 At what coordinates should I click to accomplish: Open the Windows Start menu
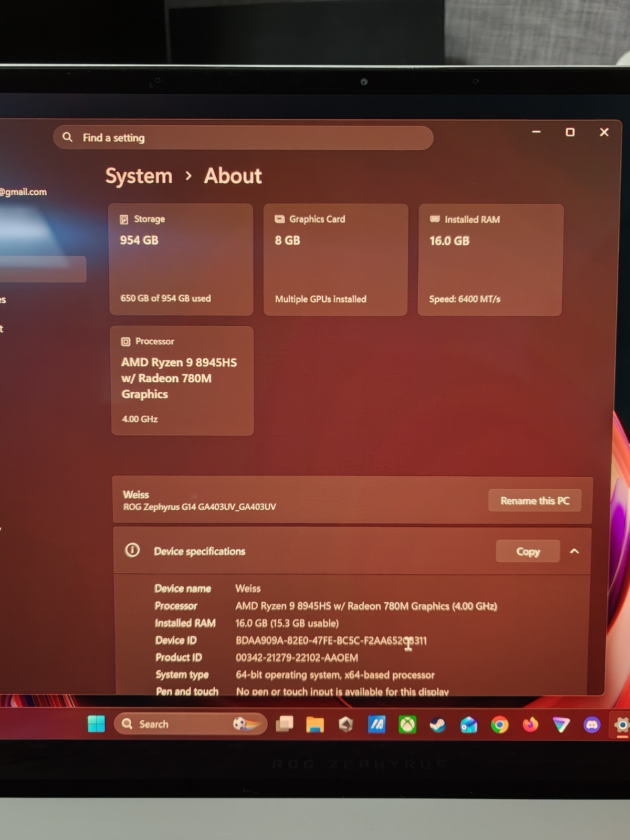coord(96,724)
